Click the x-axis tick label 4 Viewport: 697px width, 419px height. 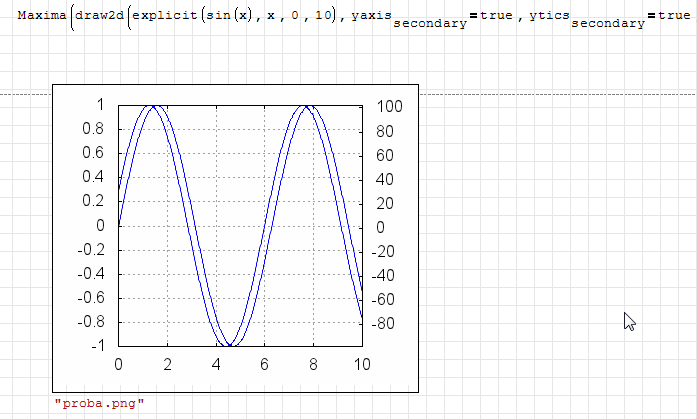click(x=216, y=364)
